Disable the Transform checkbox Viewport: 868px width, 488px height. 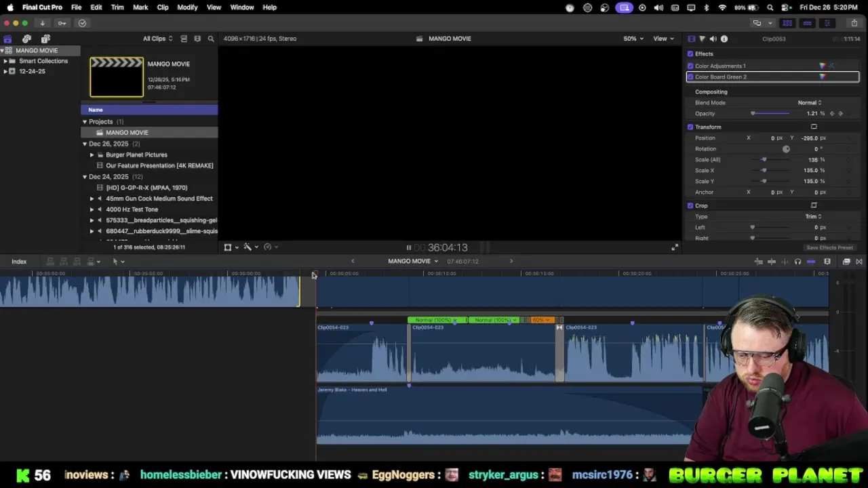pyautogui.click(x=690, y=127)
